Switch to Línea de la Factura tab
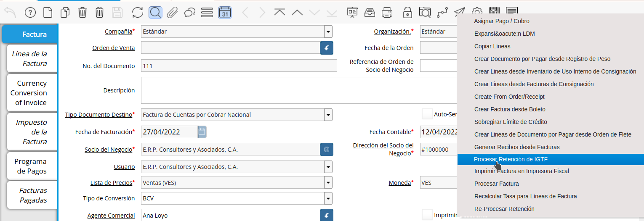The image size is (644, 221). click(x=29, y=59)
